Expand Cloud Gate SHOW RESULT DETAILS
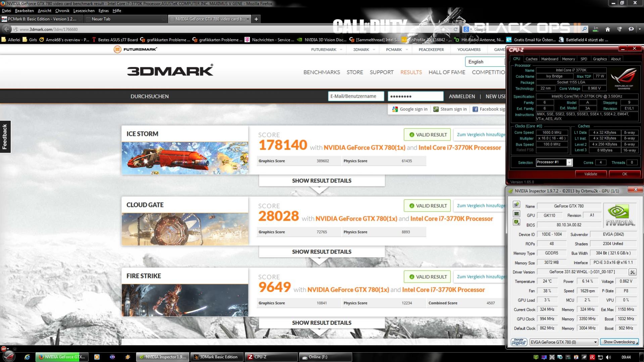 (x=321, y=252)
